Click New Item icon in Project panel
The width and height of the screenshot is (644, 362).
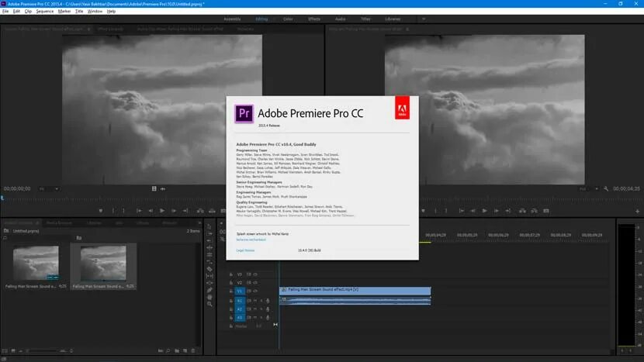click(185, 351)
